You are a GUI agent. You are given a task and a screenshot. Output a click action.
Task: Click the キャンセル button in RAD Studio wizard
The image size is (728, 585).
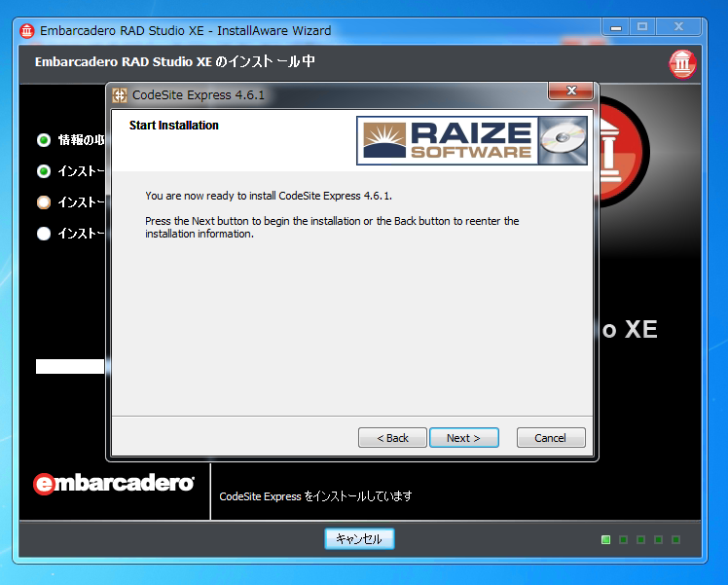[x=359, y=538]
